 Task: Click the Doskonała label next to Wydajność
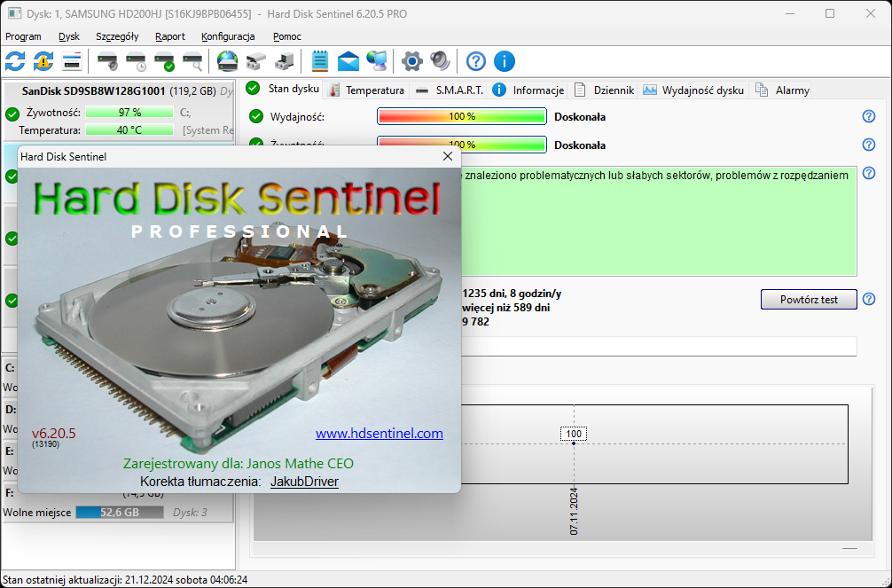click(x=580, y=117)
